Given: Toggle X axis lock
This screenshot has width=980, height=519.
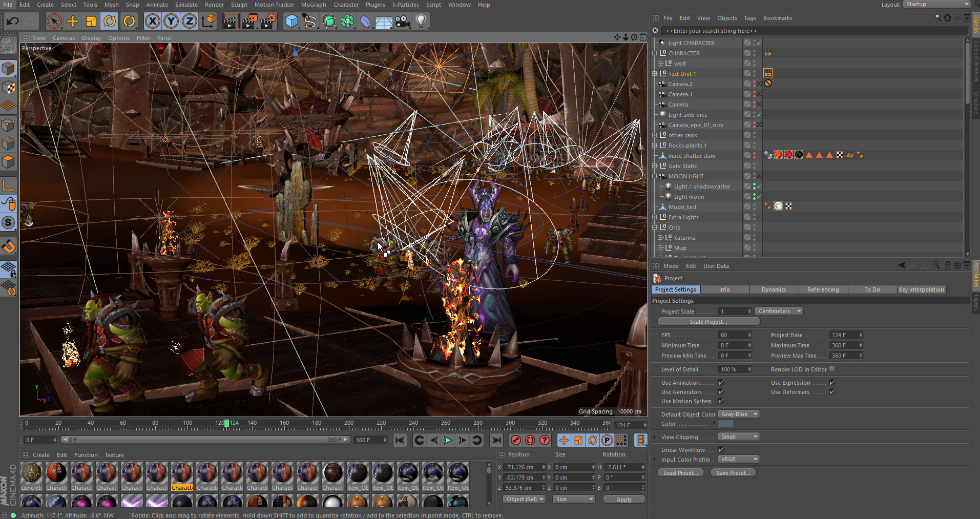Looking at the screenshot, I should point(152,22).
